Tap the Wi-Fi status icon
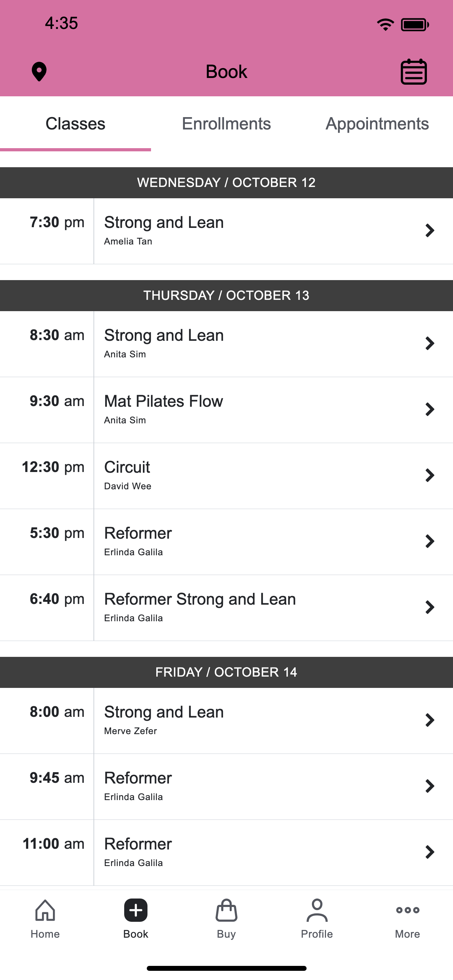Image resolution: width=453 pixels, height=980 pixels. (x=385, y=25)
